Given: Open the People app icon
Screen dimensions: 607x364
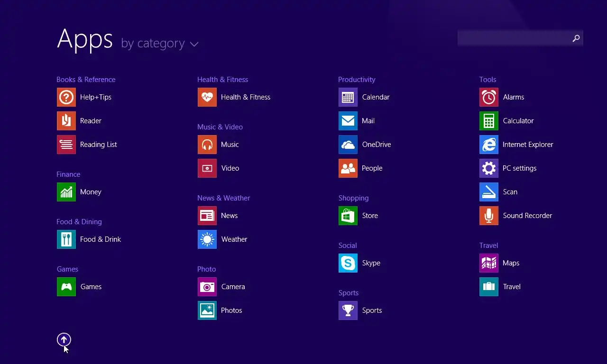Looking at the screenshot, I should (348, 168).
